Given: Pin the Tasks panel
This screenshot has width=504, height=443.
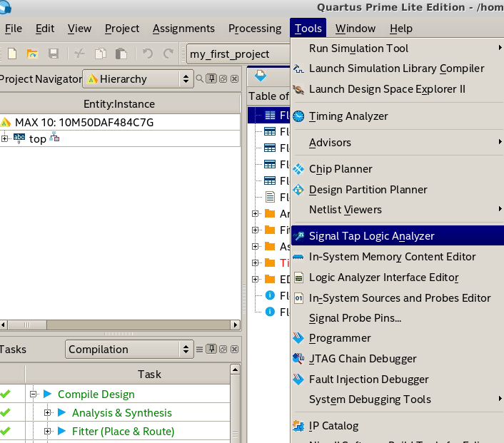Looking at the screenshot, I should pos(211,349).
